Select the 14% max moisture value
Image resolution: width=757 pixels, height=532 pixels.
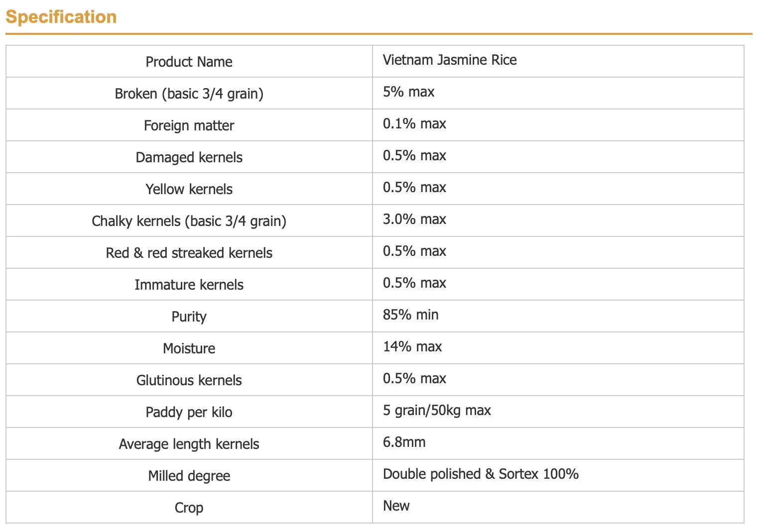pos(412,347)
